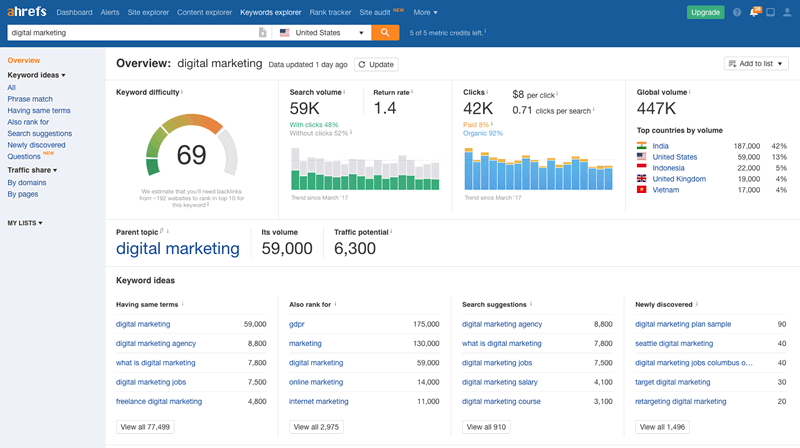The width and height of the screenshot is (800, 448).
Task: Click the help question mark icon
Action: (737, 12)
